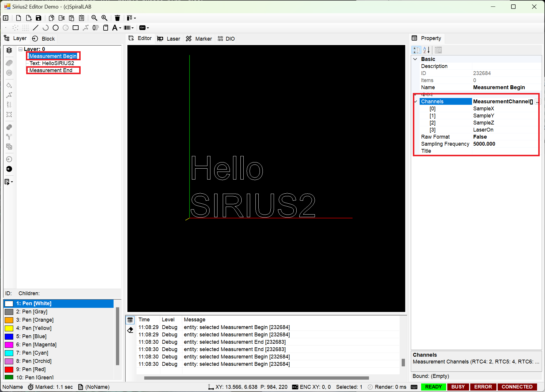Viewport: 545px width, 392px height.
Task: Click the Paste Array clipboard-list icon
Action: (x=82, y=18)
